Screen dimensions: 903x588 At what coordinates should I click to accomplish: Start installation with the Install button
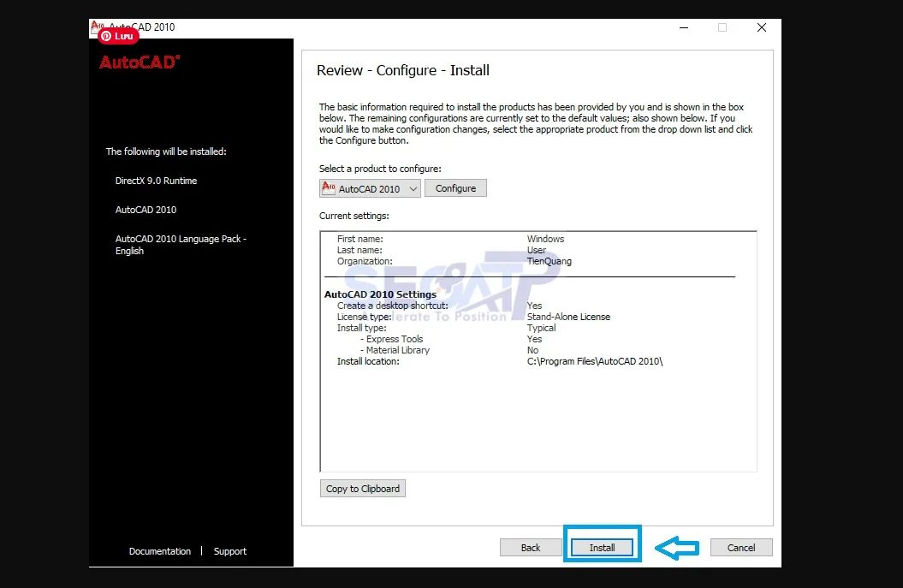(602, 546)
